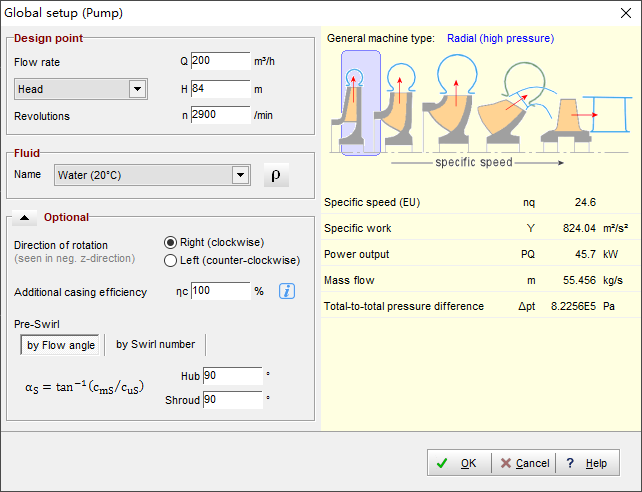The width and height of the screenshot is (642, 492).
Task: Click the Head H input field
Action: coord(220,89)
